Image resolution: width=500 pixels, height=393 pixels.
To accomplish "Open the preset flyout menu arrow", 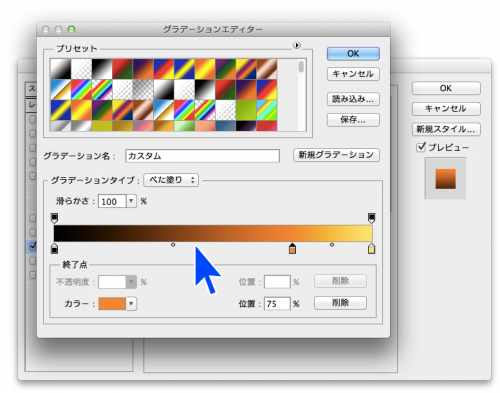I will pos(297,45).
